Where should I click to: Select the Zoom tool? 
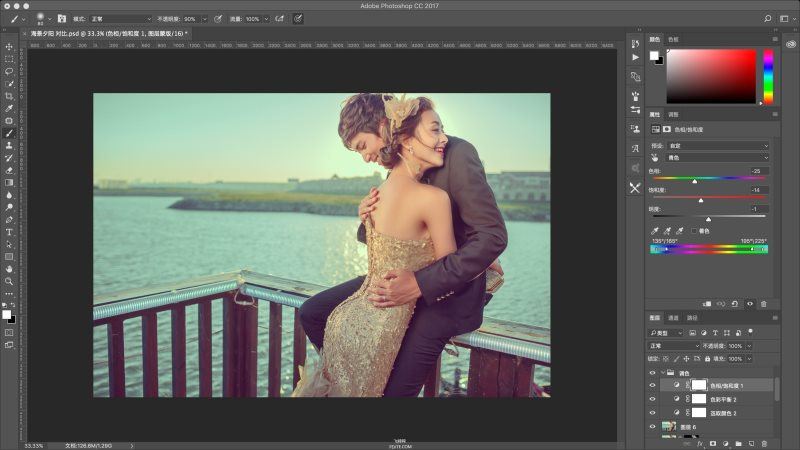[x=9, y=281]
